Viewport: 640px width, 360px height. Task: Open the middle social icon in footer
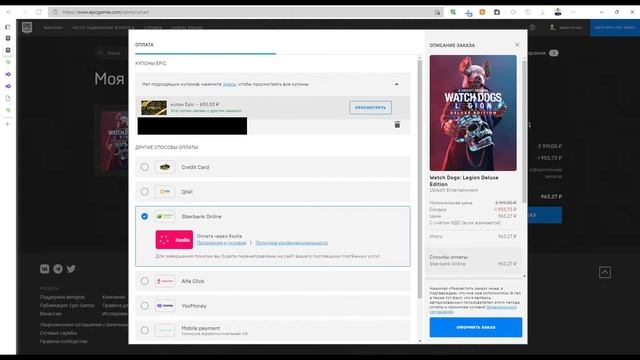[x=58, y=269]
